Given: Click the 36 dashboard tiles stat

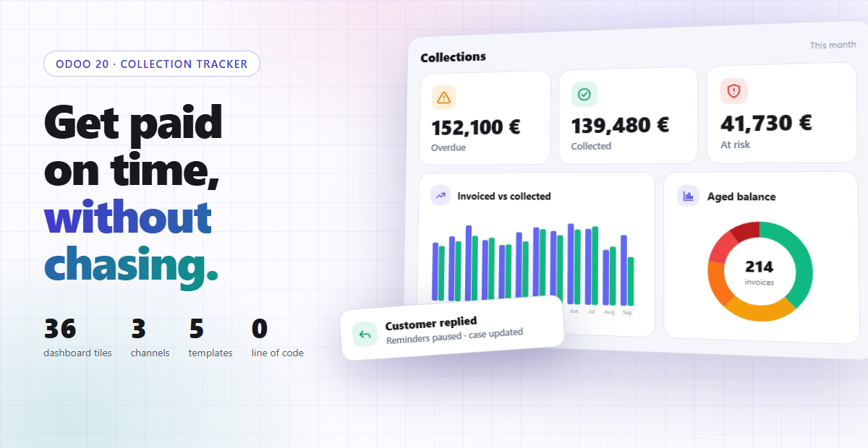Looking at the screenshot, I should pyautogui.click(x=77, y=338).
